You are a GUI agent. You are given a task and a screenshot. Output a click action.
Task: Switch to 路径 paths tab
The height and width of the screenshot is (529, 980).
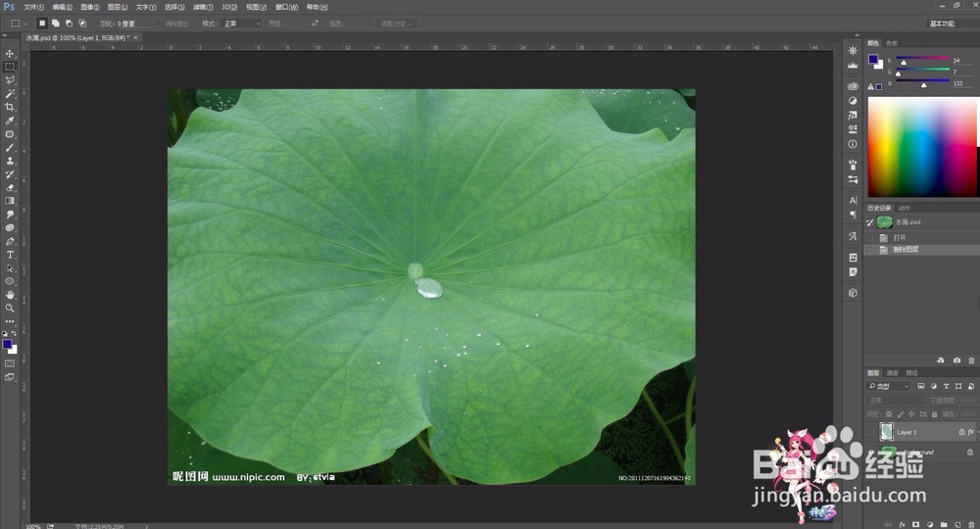coord(911,373)
